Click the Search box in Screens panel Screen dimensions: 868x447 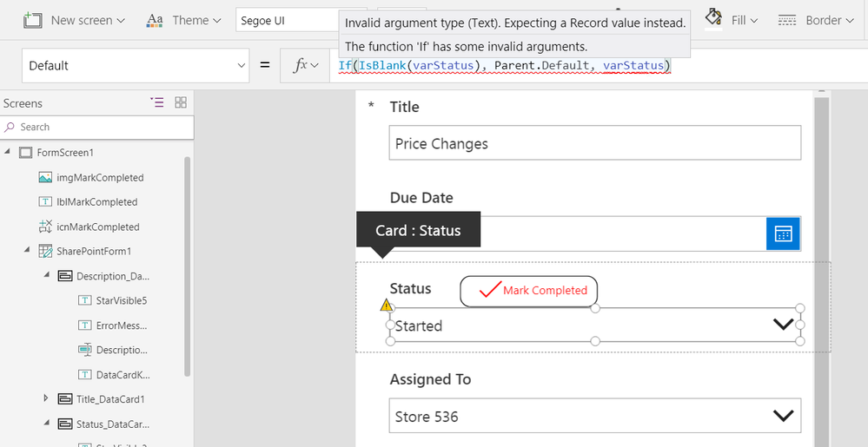(96, 127)
